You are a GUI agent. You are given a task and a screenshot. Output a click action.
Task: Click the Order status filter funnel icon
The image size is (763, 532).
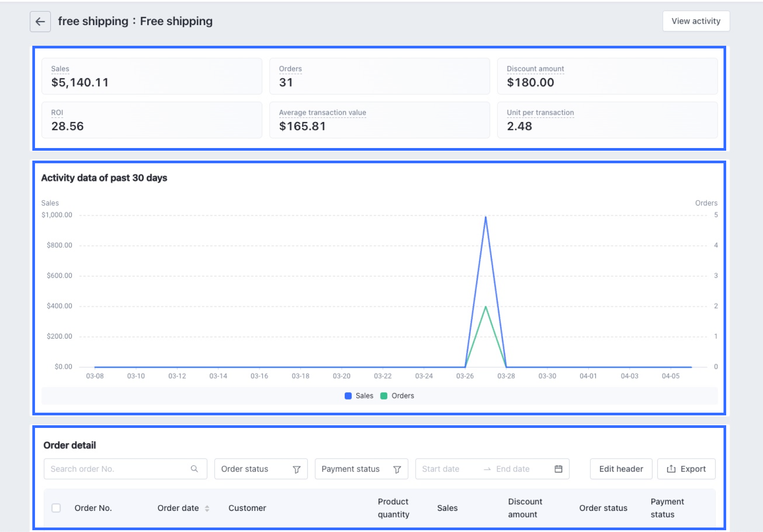pos(296,469)
